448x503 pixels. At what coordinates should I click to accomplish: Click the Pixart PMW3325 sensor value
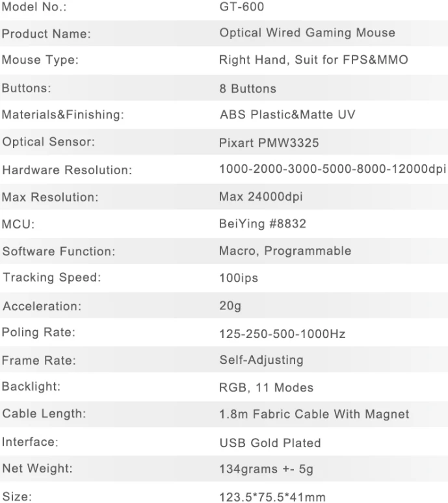coord(269,143)
